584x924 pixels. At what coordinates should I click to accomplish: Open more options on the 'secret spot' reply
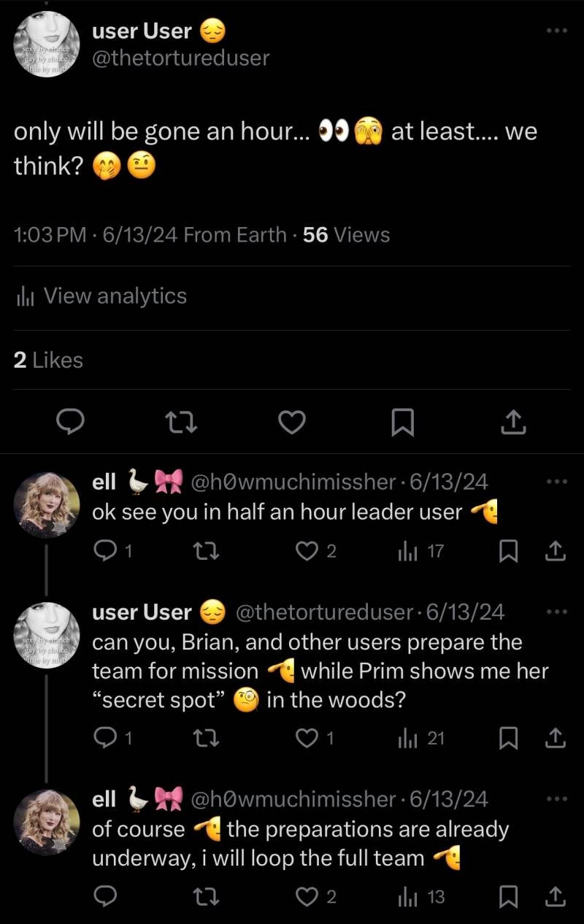point(556,612)
